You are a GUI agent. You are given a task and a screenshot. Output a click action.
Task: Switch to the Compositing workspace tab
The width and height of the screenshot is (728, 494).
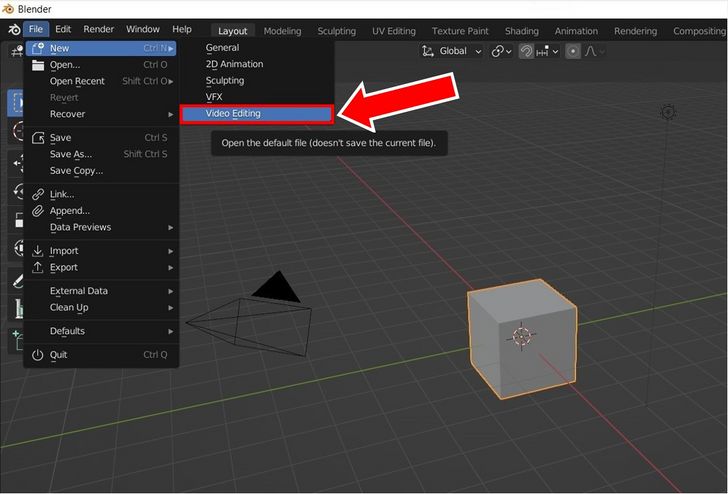tap(698, 31)
